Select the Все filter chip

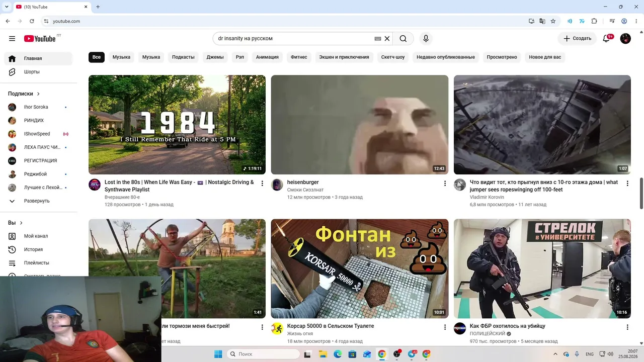tap(97, 57)
